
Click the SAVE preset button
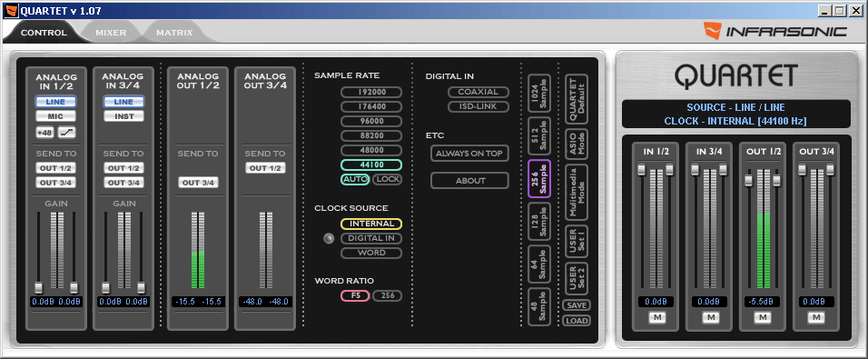577,305
